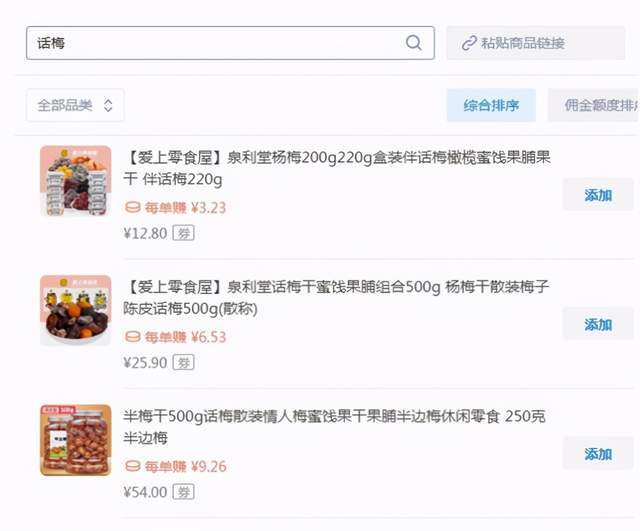
Task: Add the 话梅干蜜饯果脯组合500g product
Action: click(598, 324)
